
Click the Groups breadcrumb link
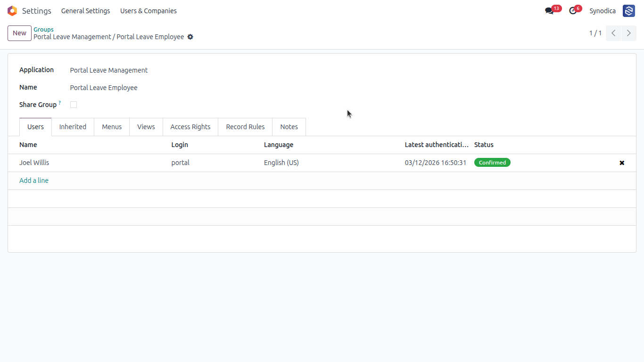click(43, 29)
